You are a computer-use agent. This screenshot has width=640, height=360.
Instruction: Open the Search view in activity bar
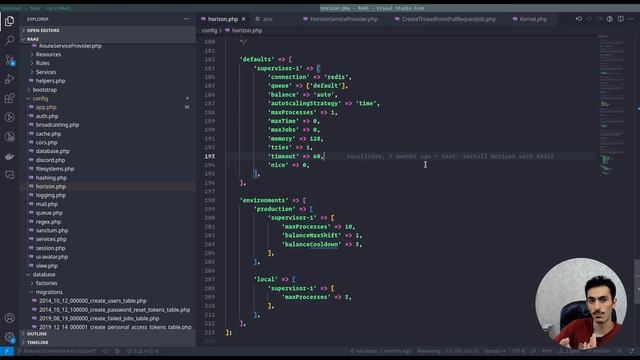click(9, 40)
